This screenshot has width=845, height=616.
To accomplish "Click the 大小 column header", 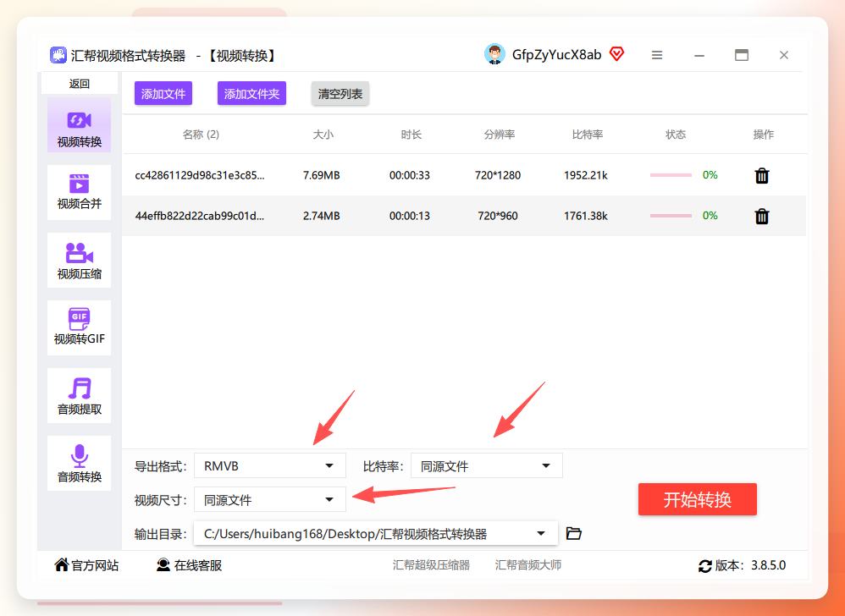I will (x=323, y=135).
